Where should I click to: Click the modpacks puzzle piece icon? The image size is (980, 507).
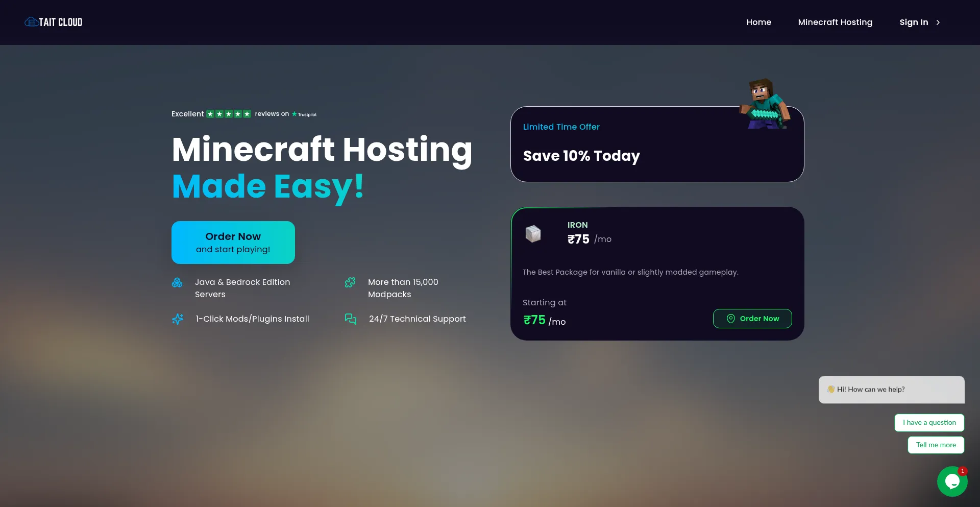pos(350,282)
